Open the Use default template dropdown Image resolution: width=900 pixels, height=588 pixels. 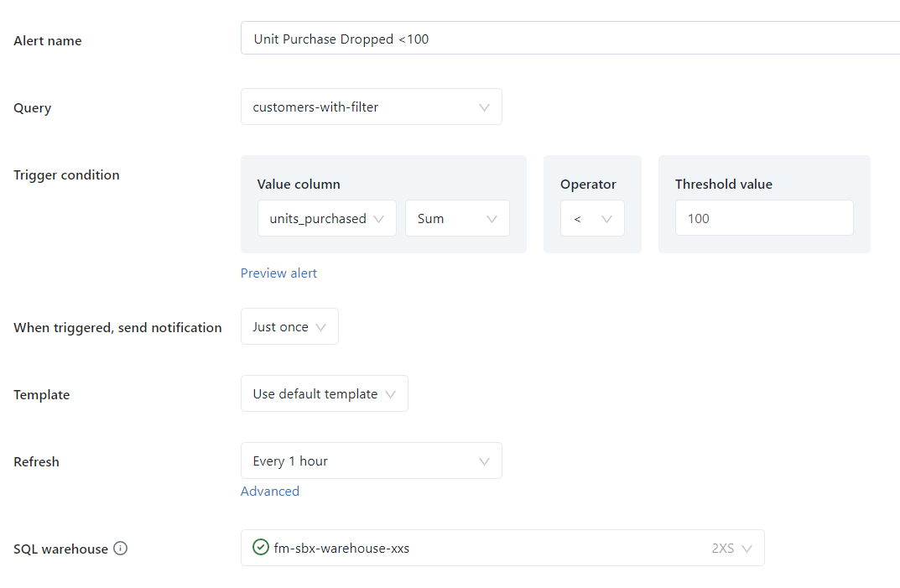(x=325, y=394)
